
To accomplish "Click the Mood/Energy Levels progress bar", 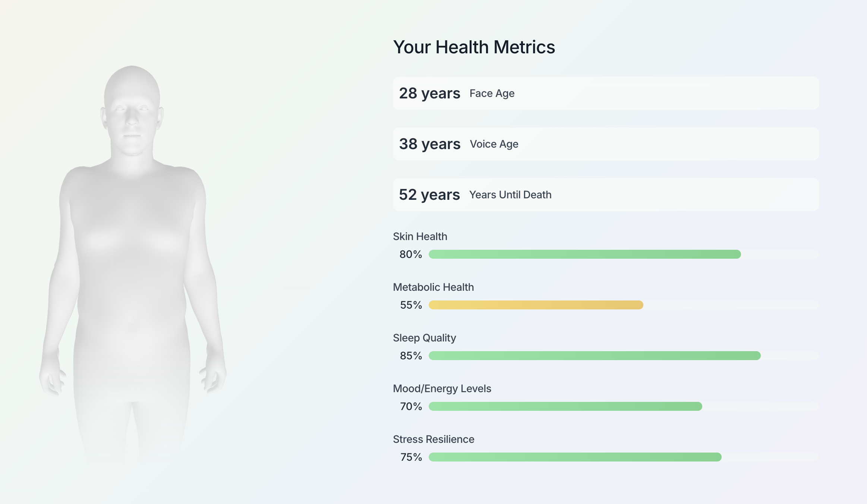I will (x=565, y=406).
